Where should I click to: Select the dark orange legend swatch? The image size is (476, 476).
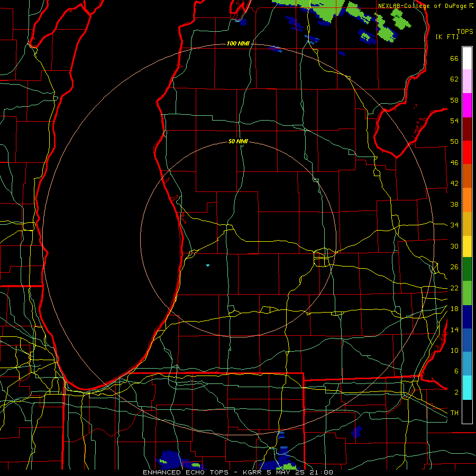(467, 176)
